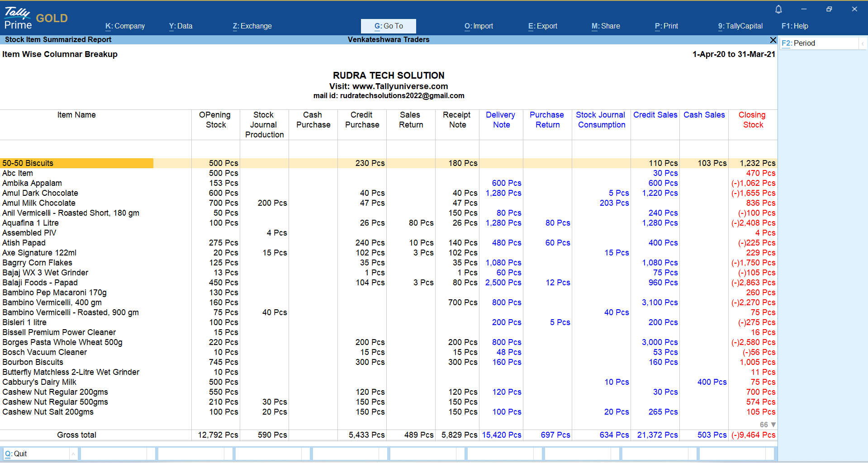Open the Z: Exchange menu
This screenshot has width=868, height=463.
tap(252, 26)
